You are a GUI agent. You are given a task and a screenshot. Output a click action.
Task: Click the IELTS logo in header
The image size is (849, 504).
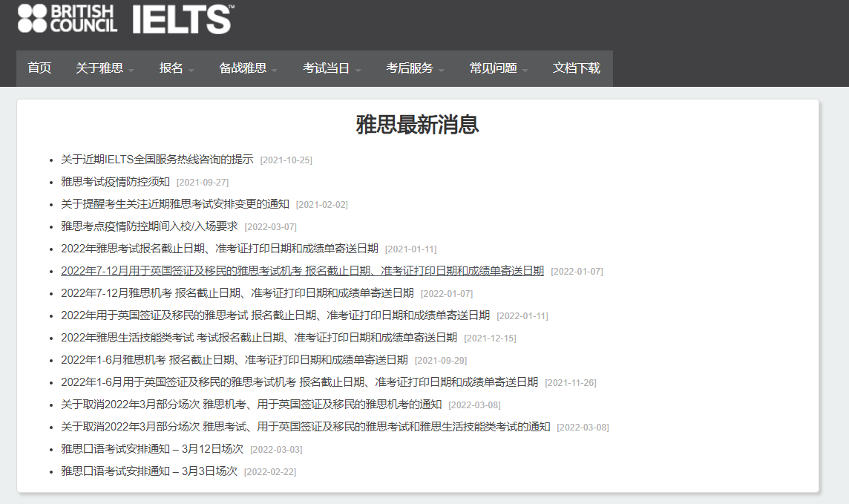[183, 19]
